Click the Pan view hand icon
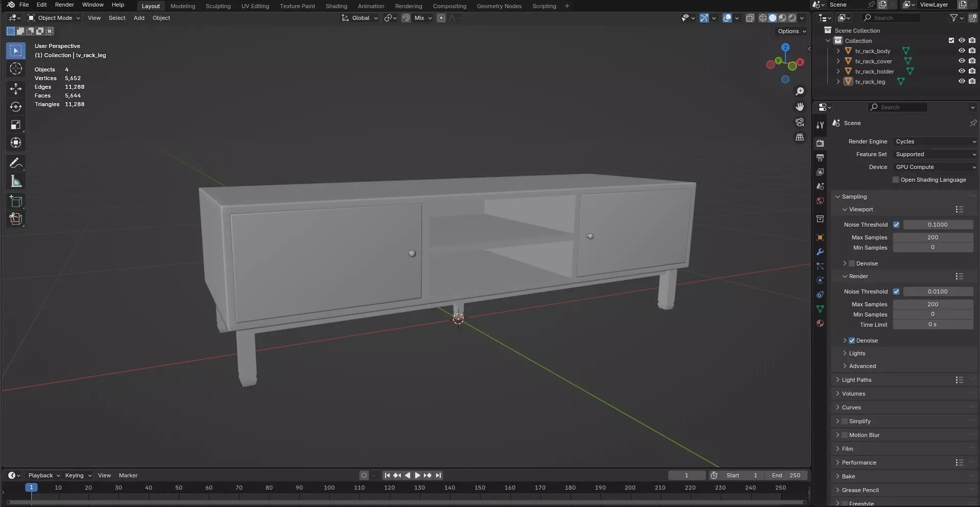Screen dimensions: 980x507 point(800,107)
